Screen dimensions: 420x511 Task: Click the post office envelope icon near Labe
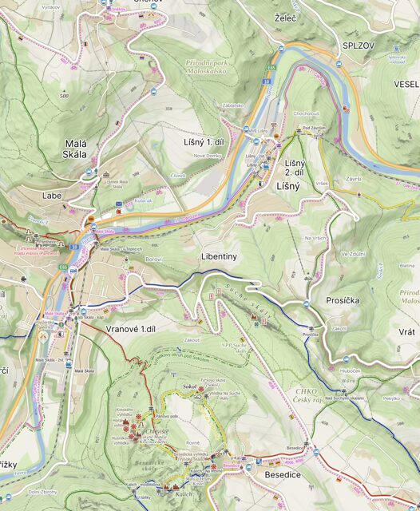pos(119,204)
